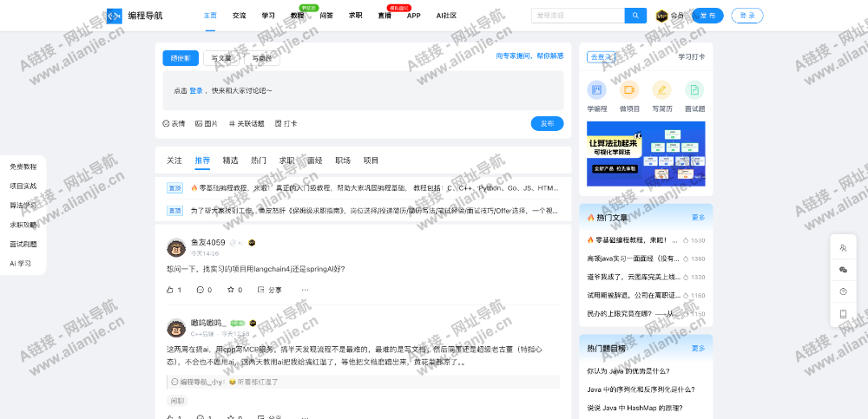
Task: Expand 更多 in 热门题目 panel
Action: [x=698, y=348]
